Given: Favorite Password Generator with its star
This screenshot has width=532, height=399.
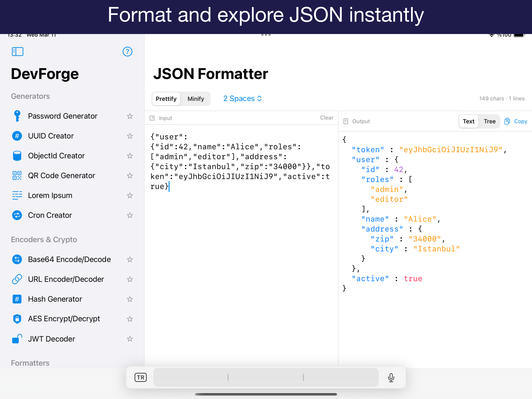Looking at the screenshot, I should pyautogui.click(x=130, y=116).
